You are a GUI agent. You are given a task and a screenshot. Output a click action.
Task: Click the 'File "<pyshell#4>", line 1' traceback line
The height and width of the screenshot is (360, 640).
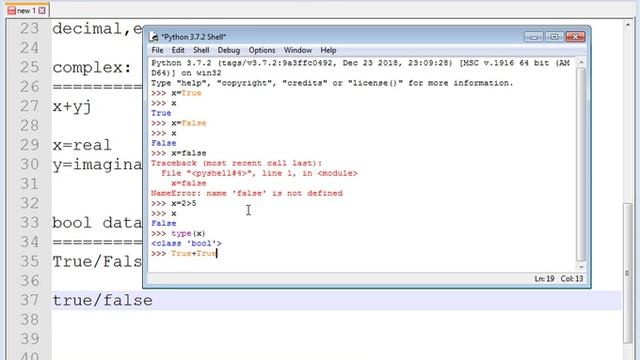pyautogui.click(x=259, y=173)
